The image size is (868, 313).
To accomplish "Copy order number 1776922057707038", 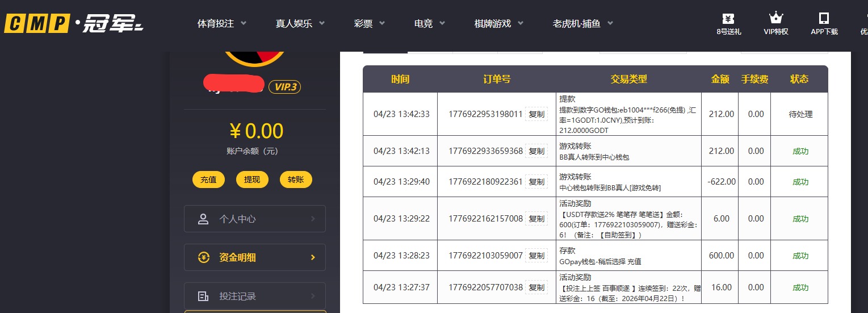I will point(536,287).
